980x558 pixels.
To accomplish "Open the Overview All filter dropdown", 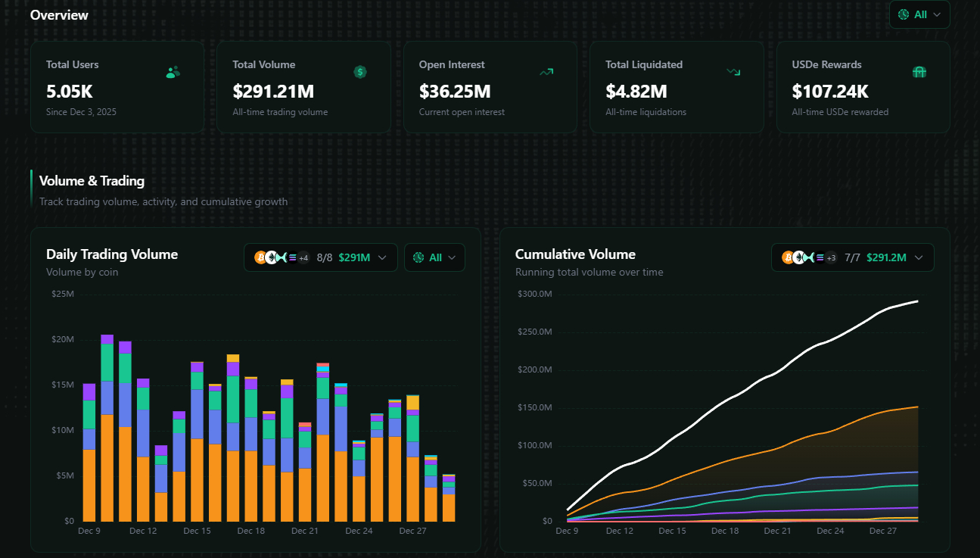I will [x=919, y=14].
